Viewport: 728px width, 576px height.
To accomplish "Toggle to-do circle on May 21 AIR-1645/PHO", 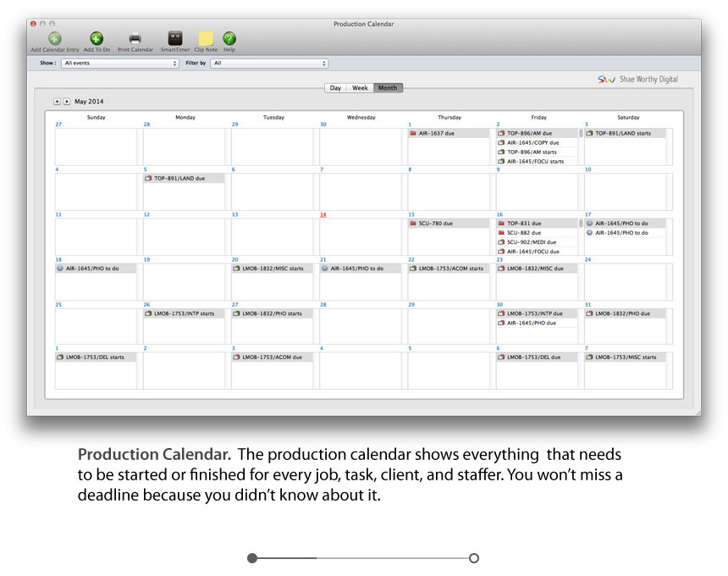I will pyautogui.click(x=324, y=269).
